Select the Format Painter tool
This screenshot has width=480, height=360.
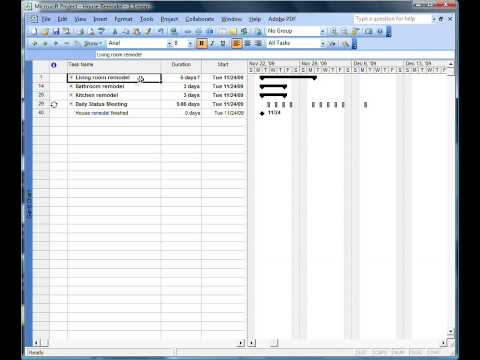pos(148,31)
